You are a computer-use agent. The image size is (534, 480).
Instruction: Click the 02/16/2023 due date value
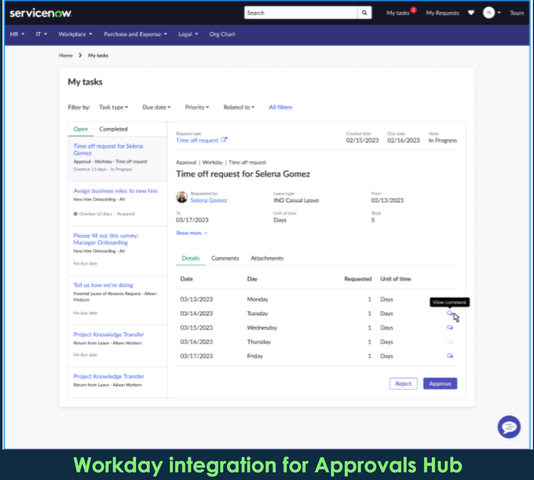click(x=404, y=140)
